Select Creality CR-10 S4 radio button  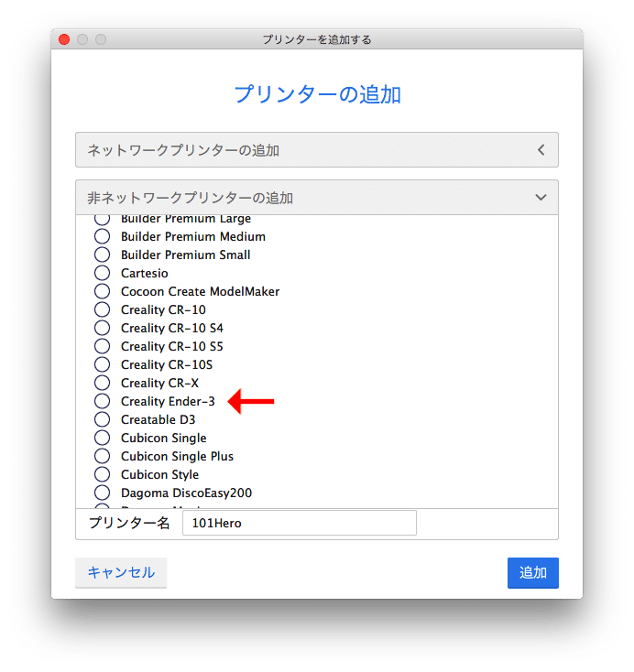pyautogui.click(x=103, y=328)
